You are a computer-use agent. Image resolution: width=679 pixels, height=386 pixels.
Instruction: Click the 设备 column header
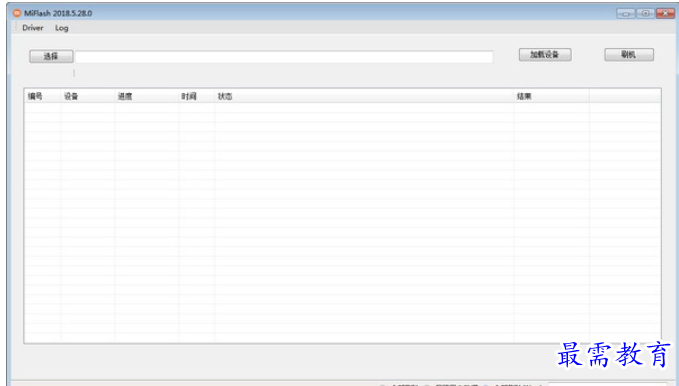[x=87, y=96]
